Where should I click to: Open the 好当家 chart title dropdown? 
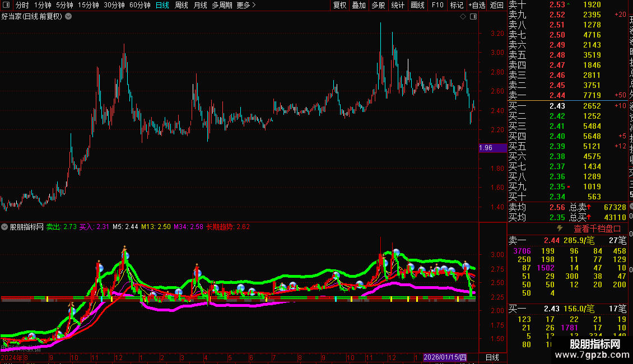(69, 17)
